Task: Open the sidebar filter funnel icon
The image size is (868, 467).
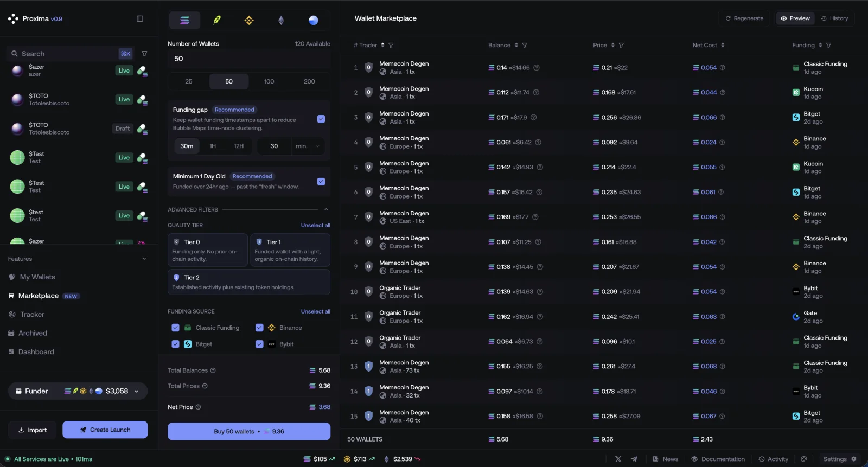Action: click(x=144, y=54)
